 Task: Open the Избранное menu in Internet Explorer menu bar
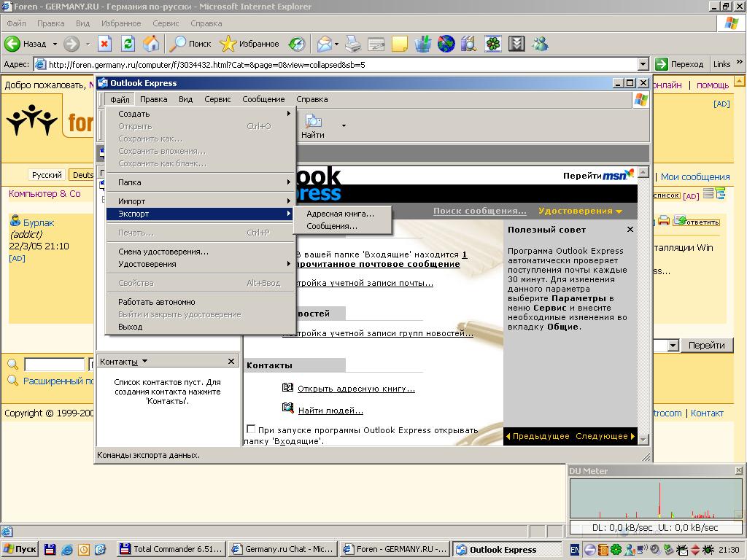[121, 23]
